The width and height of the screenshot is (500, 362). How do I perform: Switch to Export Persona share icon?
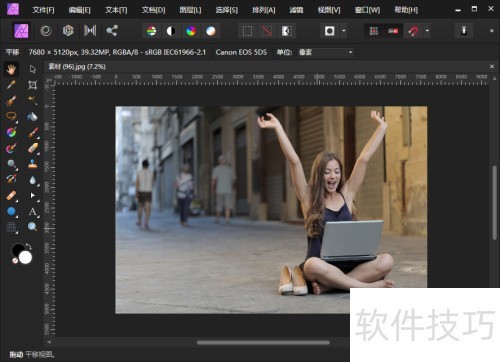click(112, 31)
